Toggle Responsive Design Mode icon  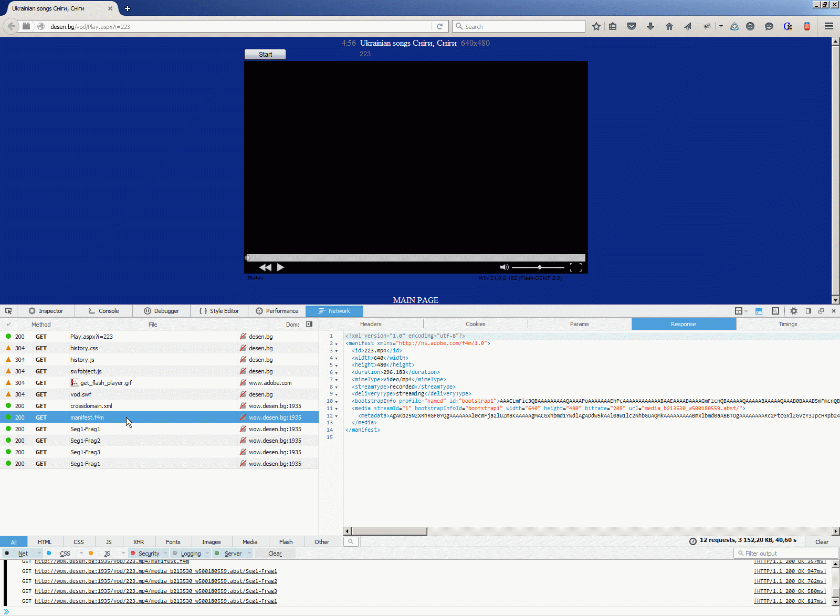(775, 311)
